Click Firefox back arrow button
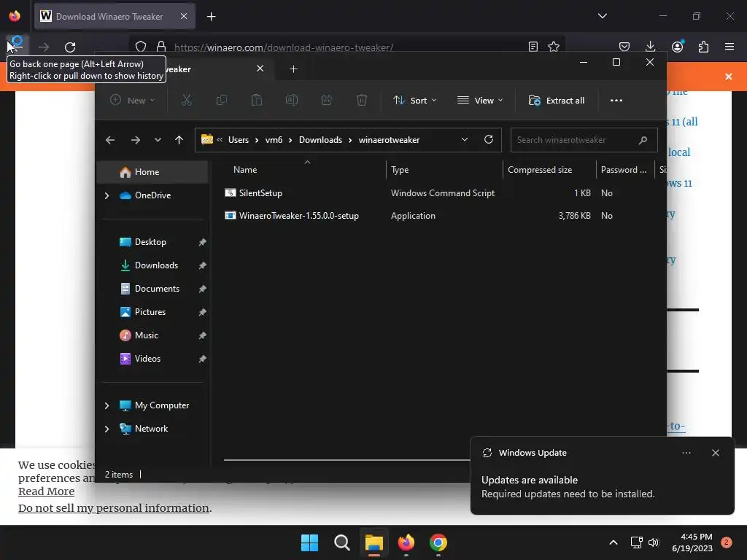Viewport: 747px width, 560px height. point(16,47)
